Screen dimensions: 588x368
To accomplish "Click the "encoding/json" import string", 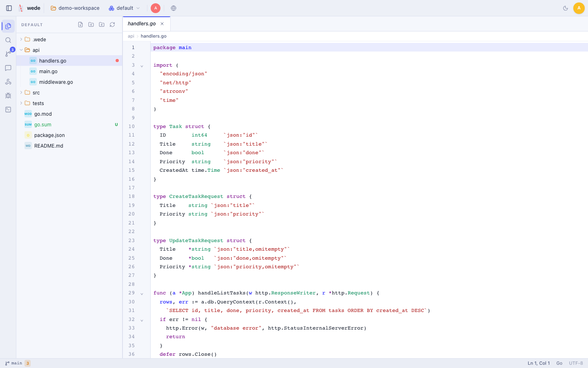I will [x=183, y=74].
